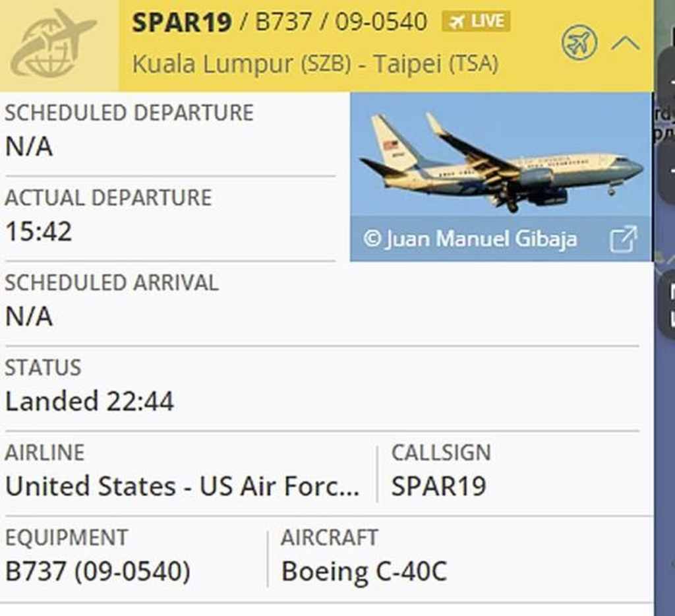
Task: Click the airline globe-and-plane logo
Action: [x=54, y=45]
